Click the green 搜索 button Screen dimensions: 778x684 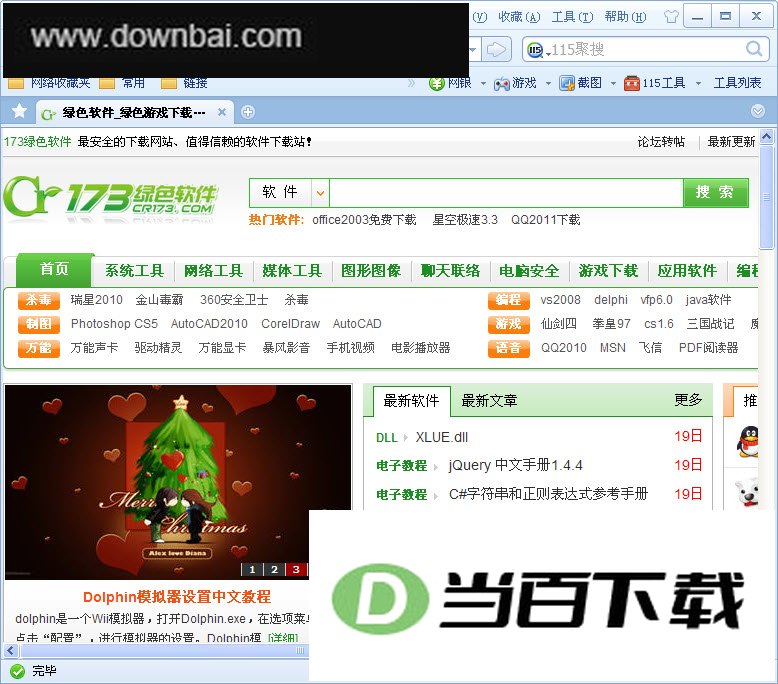click(x=715, y=192)
